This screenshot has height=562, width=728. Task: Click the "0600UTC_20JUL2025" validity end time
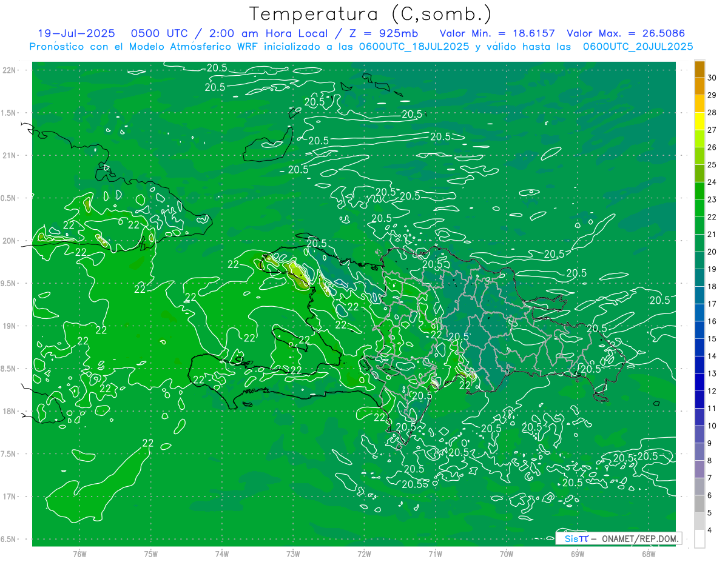tap(638, 47)
